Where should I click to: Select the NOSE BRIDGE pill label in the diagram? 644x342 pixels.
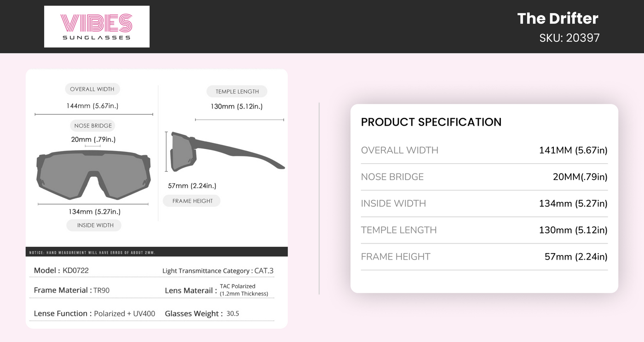[x=93, y=126]
